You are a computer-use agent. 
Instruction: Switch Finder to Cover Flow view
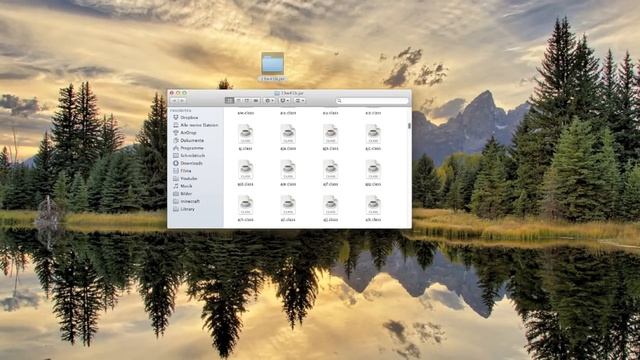[256, 100]
